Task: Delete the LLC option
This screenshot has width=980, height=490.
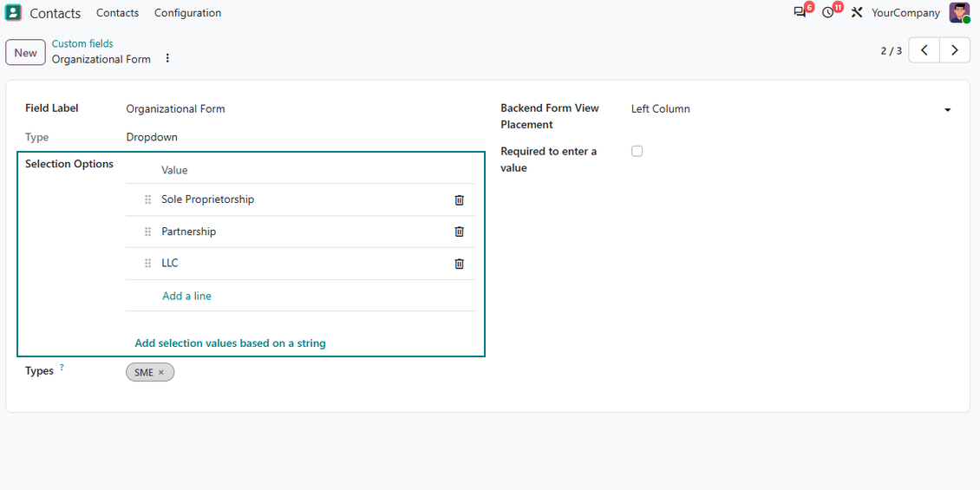Action: click(459, 264)
